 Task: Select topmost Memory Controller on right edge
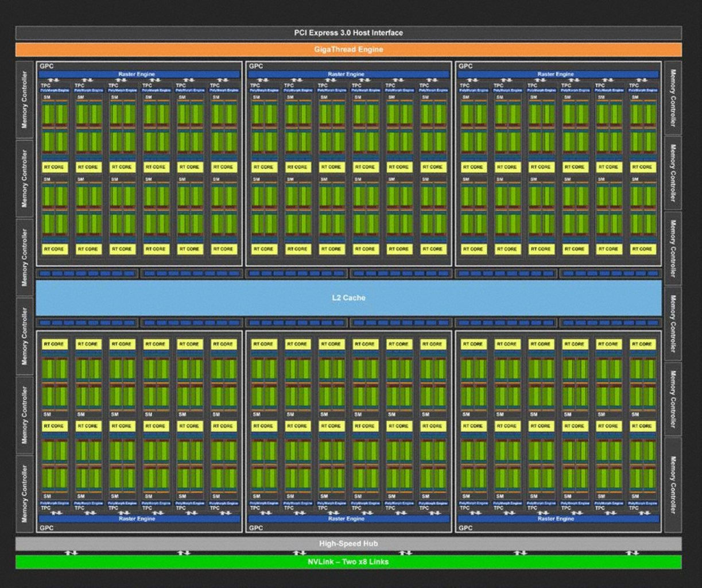pyautogui.click(x=673, y=98)
